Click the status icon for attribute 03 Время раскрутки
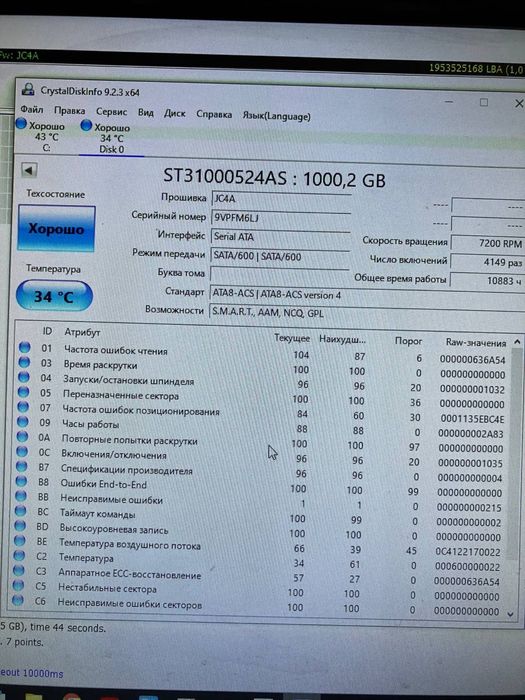This screenshot has height=700, width=525. 24,362
